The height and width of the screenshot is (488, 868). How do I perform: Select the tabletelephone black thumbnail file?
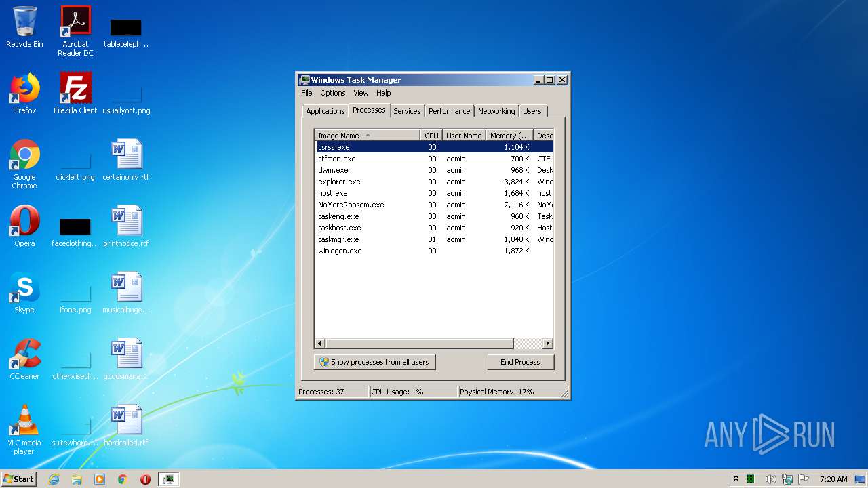tap(126, 31)
